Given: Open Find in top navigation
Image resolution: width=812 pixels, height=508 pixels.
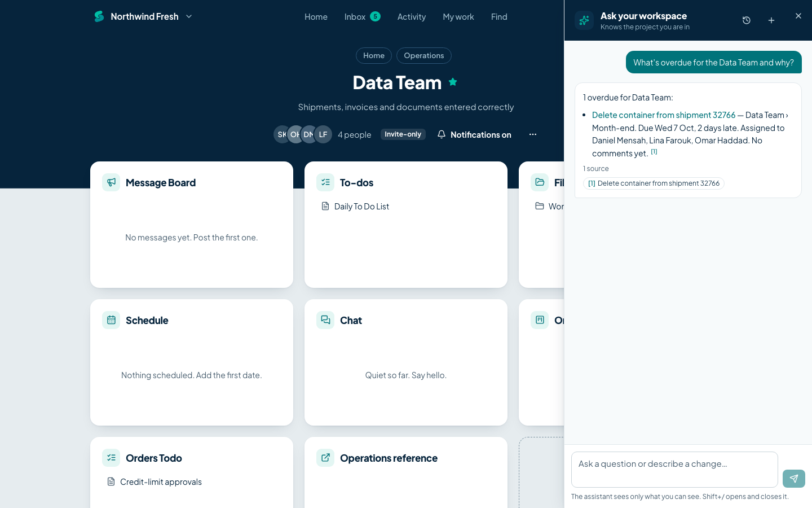Looking at the screenshot, I should pos(499,17).
